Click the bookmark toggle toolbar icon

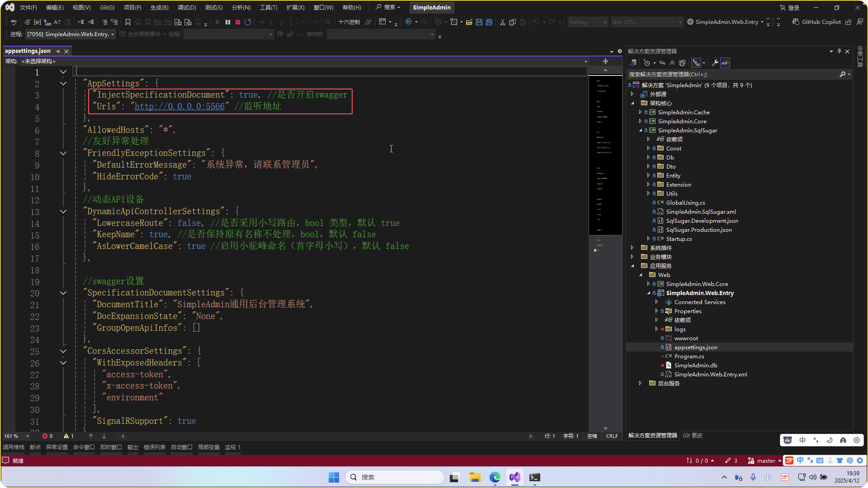point(128,22)
